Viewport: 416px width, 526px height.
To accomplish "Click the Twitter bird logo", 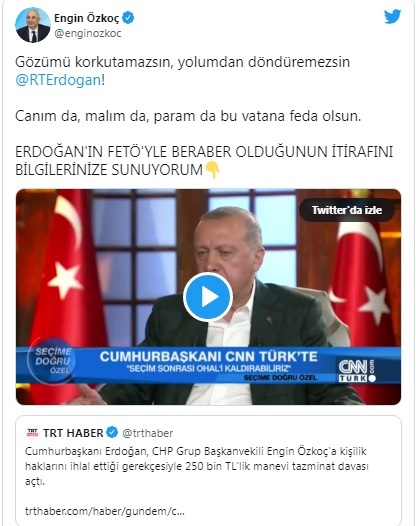I will pos(393,17).
